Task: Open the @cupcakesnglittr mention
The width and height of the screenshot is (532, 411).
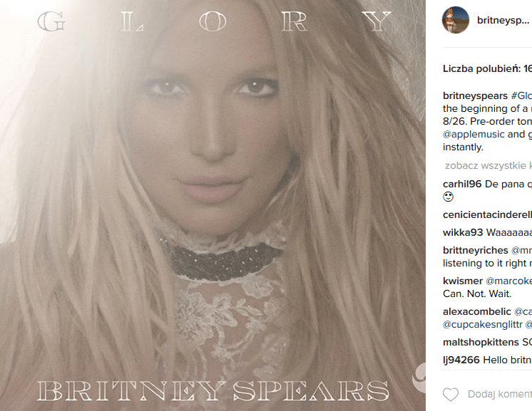Action: (x=483, y=324)
